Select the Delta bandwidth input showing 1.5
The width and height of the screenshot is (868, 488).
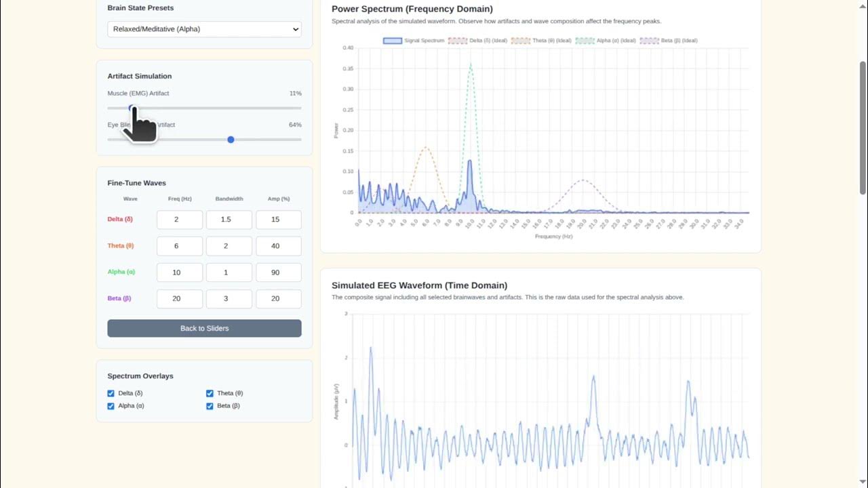coord(229,219)
